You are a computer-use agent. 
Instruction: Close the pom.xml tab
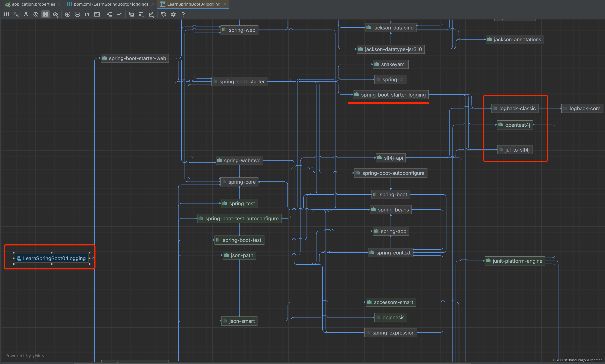tap(153, 4)
